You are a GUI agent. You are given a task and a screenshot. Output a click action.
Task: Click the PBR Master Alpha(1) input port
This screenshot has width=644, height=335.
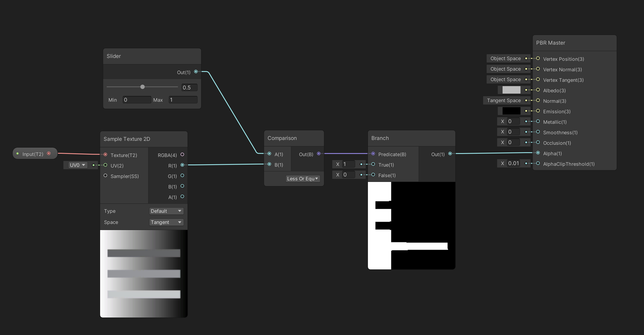pyautogui.click(x=538, y=153)
